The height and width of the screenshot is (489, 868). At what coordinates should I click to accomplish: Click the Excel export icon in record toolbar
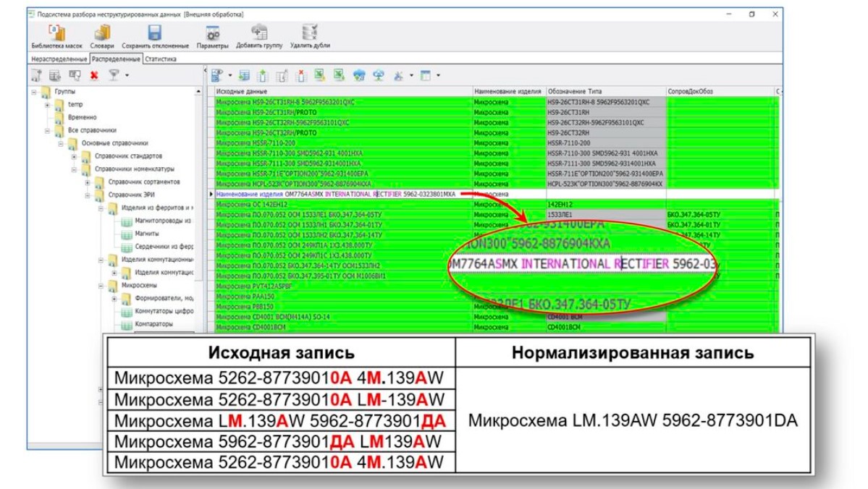tap(319, 73)
